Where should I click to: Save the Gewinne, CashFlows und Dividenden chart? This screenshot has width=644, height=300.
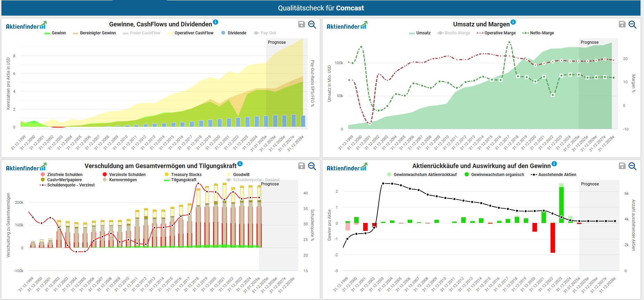302,24
